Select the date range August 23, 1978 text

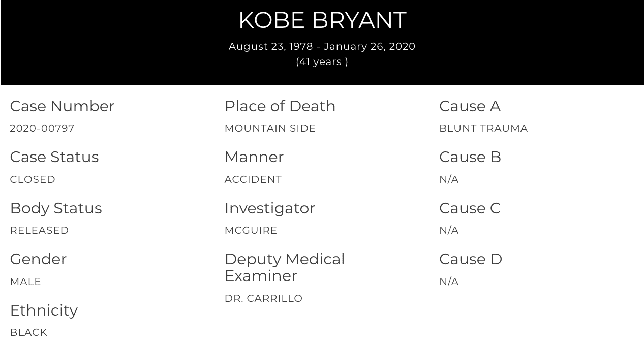point(271,46)
